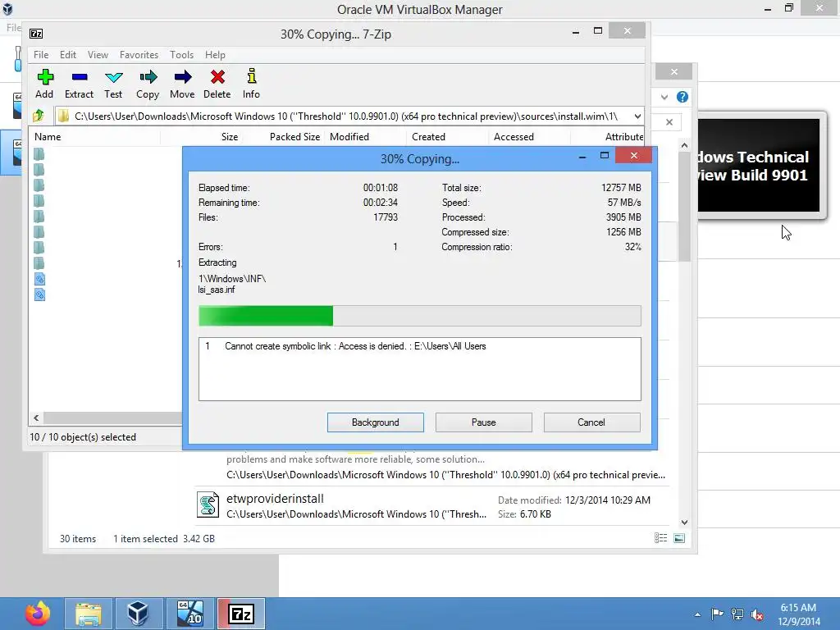
Task: Switch to large icons view in Explorer
Action: pos(678,538)
